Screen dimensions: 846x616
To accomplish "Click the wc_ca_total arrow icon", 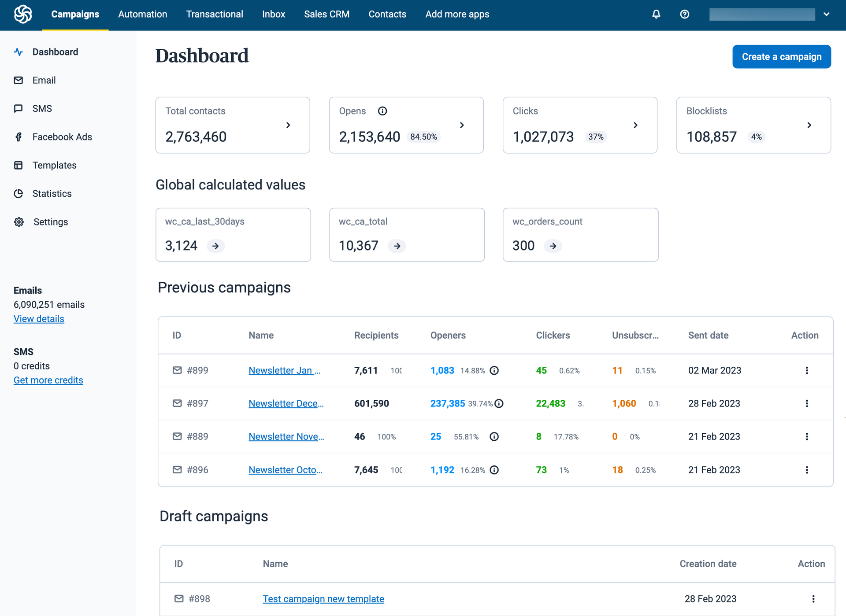I will (397, 246).
